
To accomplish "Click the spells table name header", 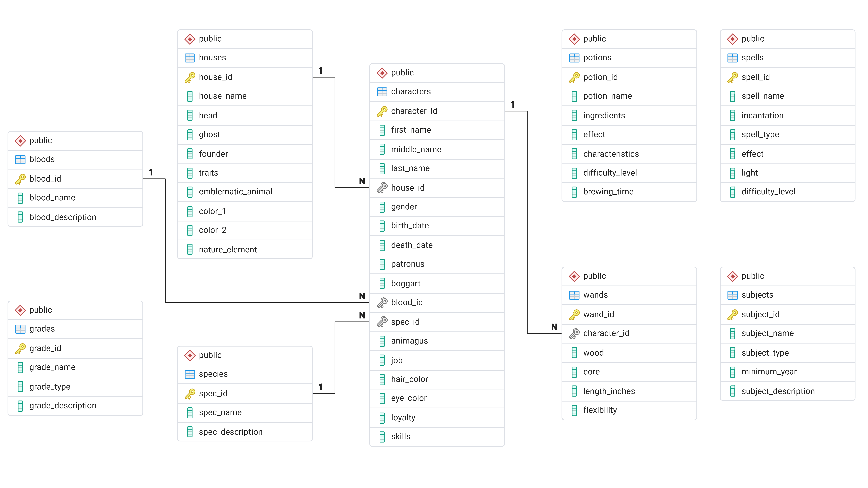I will point(752,58).
